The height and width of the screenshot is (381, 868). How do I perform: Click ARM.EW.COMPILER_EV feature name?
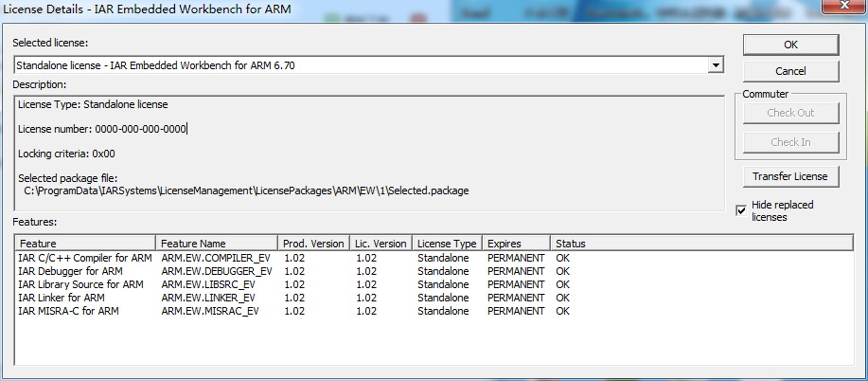click(x=216, y=258)
